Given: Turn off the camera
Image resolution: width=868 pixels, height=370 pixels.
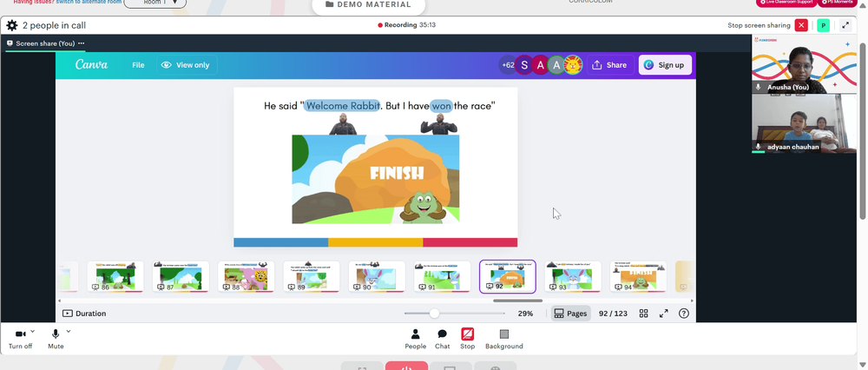Looking at the screenshot, I should [21, 339].
